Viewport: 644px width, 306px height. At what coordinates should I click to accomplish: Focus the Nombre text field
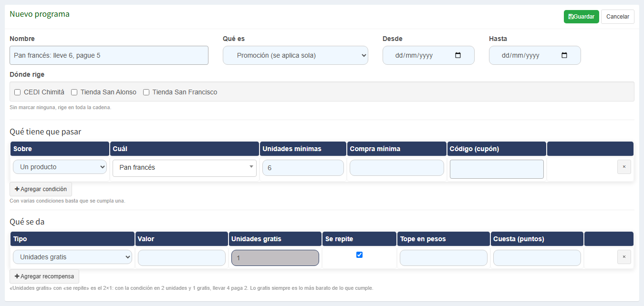109,55
